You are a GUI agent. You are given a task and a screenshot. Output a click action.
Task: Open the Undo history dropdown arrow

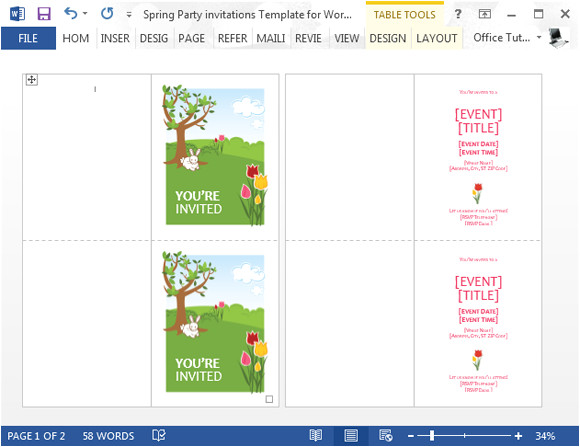85,14
